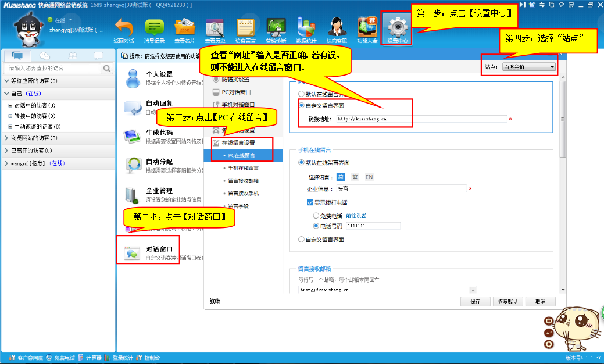Collapse the 等待应答的访客 group
The width and height of the screenshot is (604, 364).
(6, 81)
